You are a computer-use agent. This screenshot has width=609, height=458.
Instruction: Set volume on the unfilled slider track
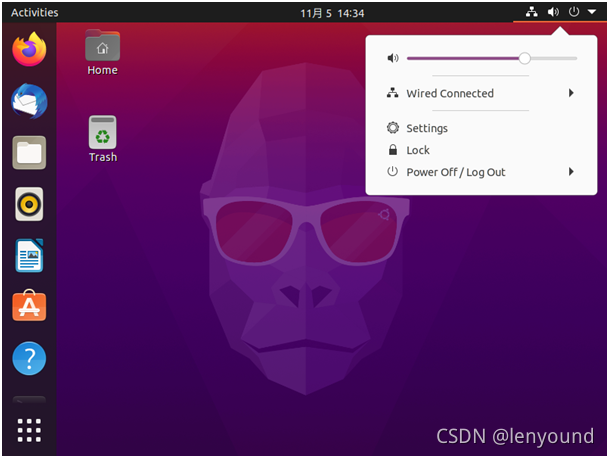[554, 58]
